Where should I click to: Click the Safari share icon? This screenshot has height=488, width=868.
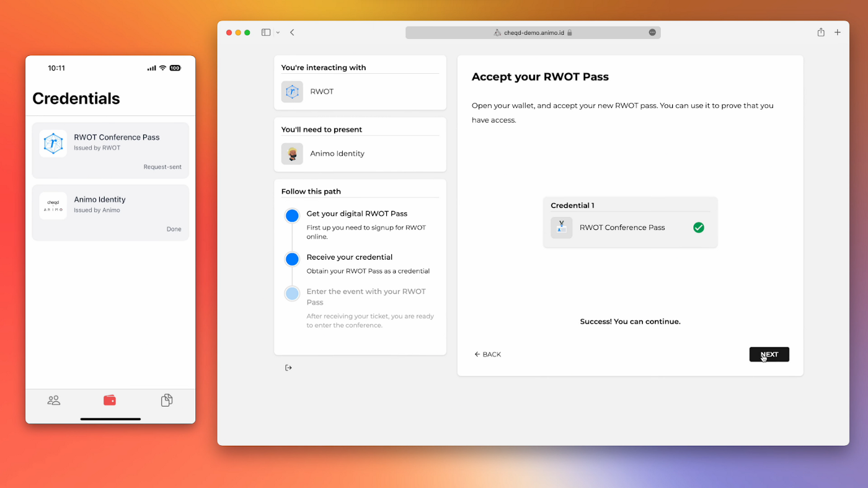(821, 32)
